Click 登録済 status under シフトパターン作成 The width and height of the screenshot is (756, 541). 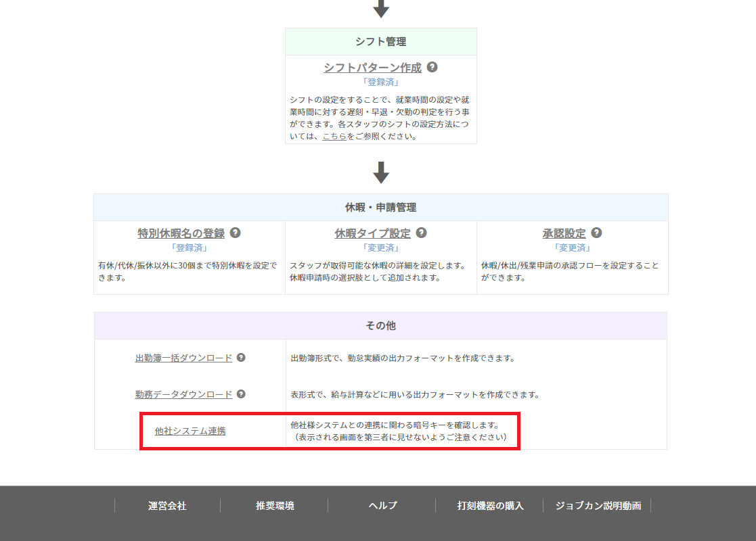tap(380, 82)
